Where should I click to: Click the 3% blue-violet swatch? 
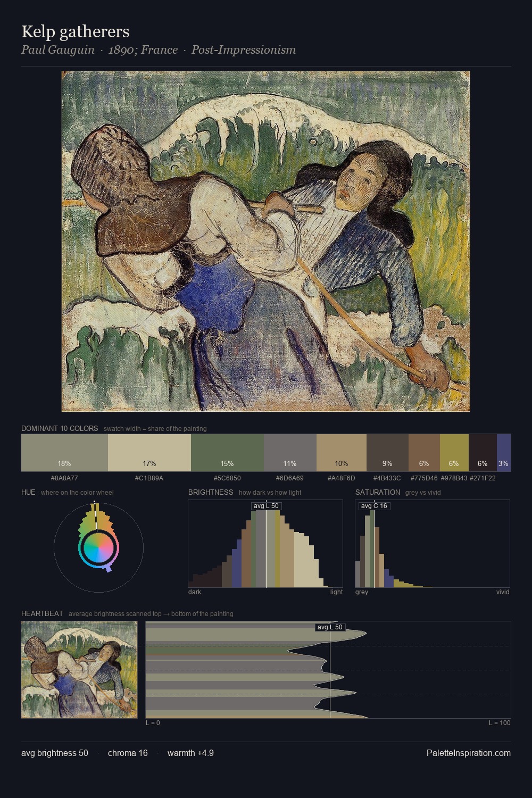[x=504, y=453]
